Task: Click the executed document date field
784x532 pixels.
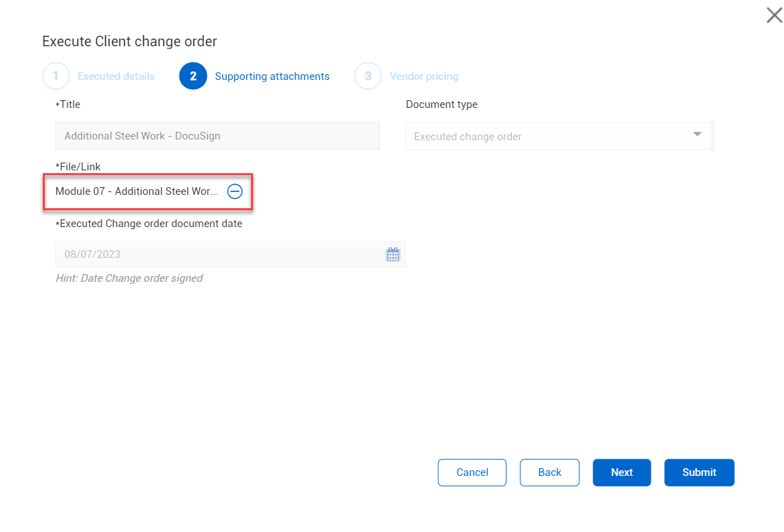Action: pos(217,254)
